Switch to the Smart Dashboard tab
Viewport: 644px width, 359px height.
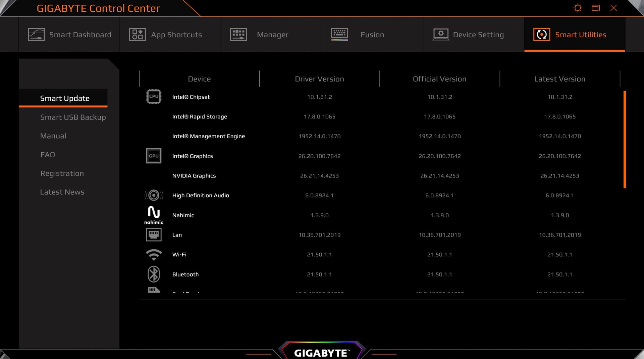pyautogui.click(x=69, y=35)
